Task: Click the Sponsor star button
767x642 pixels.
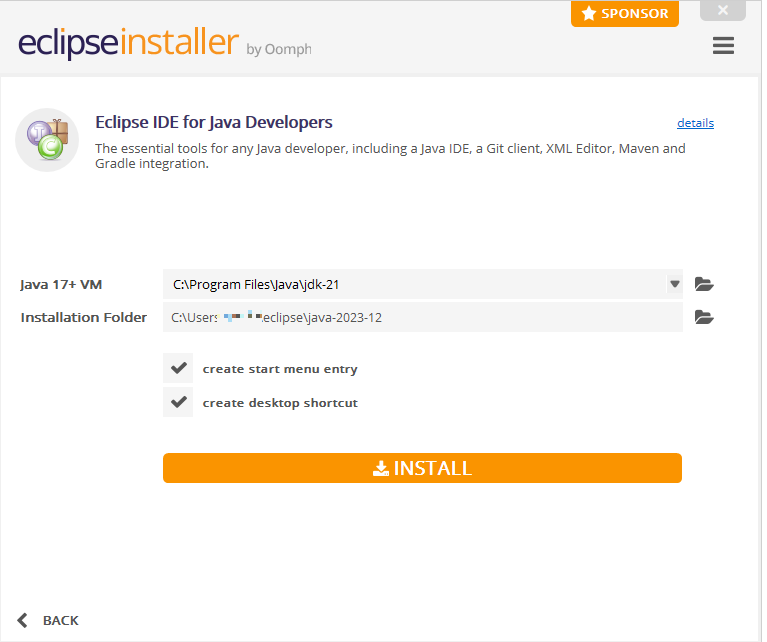Action: click(x=625, y=13)
